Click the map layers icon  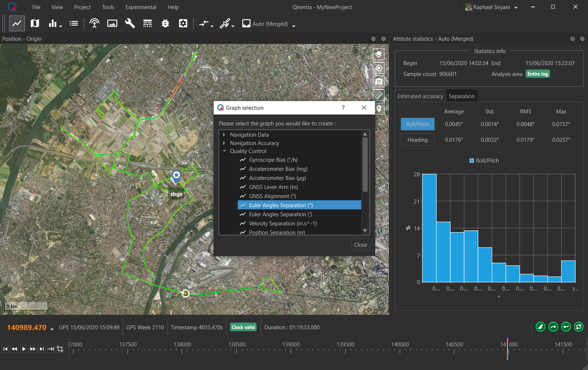379,55
